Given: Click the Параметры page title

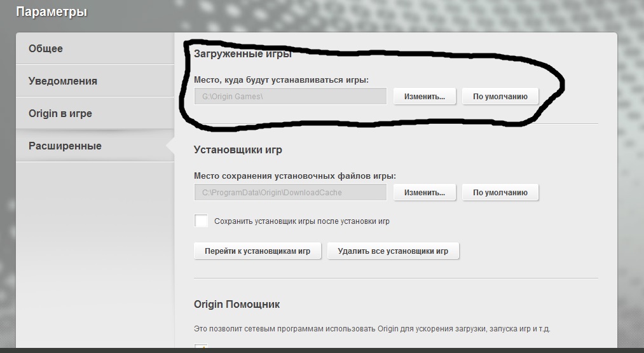Looking at the screenshot, I should point(51,12).
